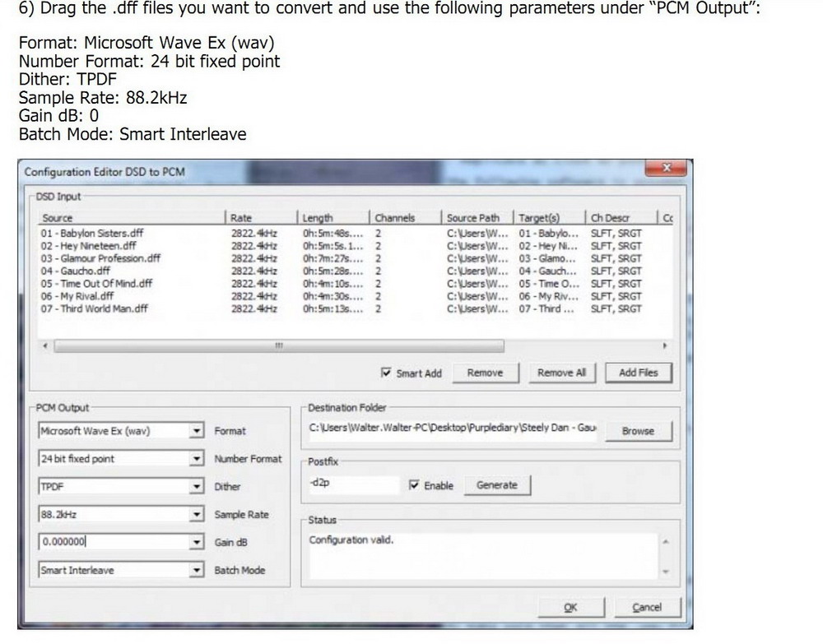
Task: Click the horizontal scrollbar thumb of file list
Action: click(279, 345)
